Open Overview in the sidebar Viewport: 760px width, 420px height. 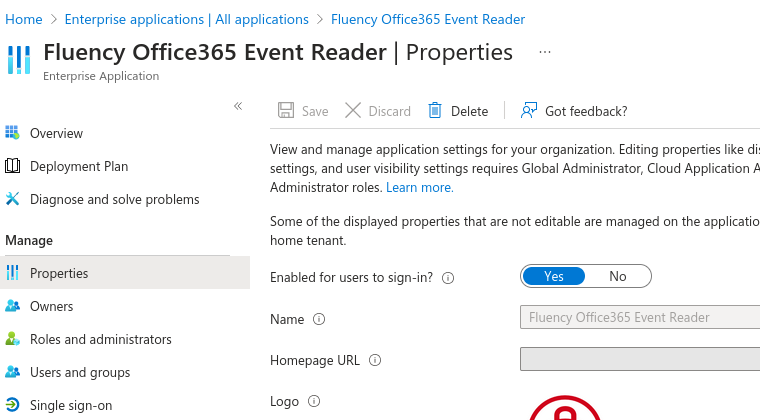tap(56, 133)
